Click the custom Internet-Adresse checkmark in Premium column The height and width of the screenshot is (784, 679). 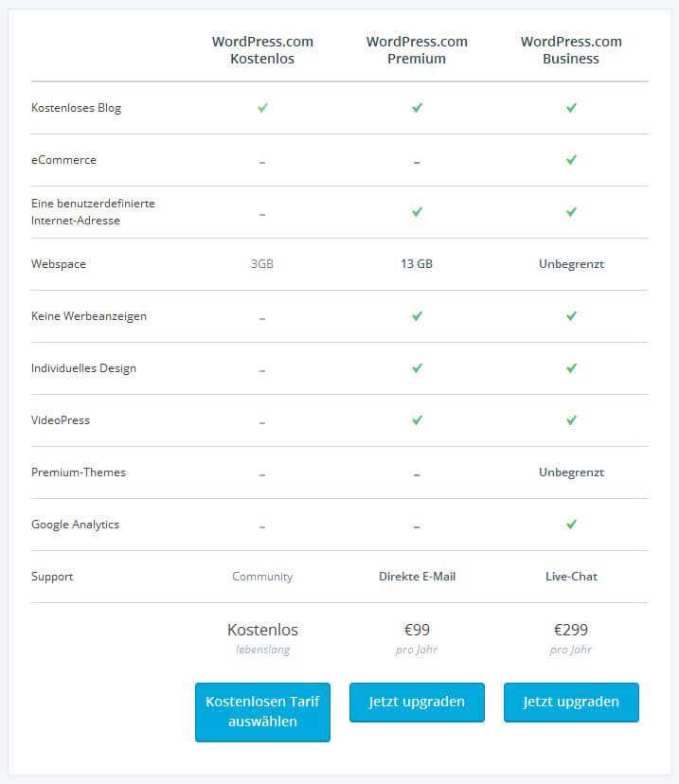pyautogui.click(x=417, y=211)
